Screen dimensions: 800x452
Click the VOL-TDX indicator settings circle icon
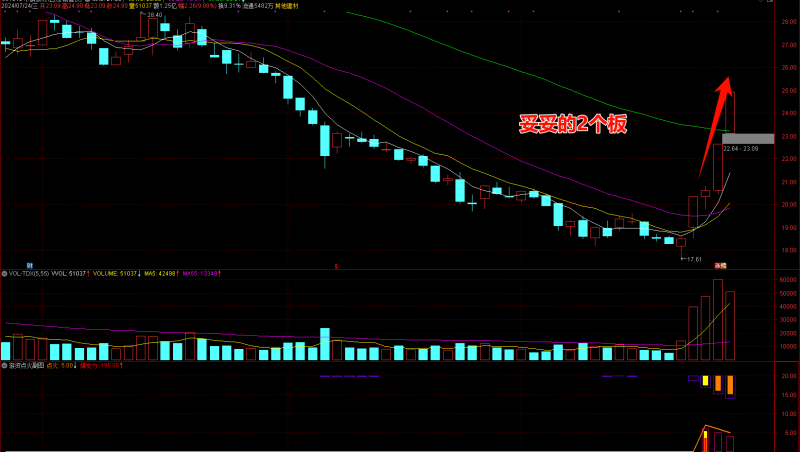click(4, 272)
